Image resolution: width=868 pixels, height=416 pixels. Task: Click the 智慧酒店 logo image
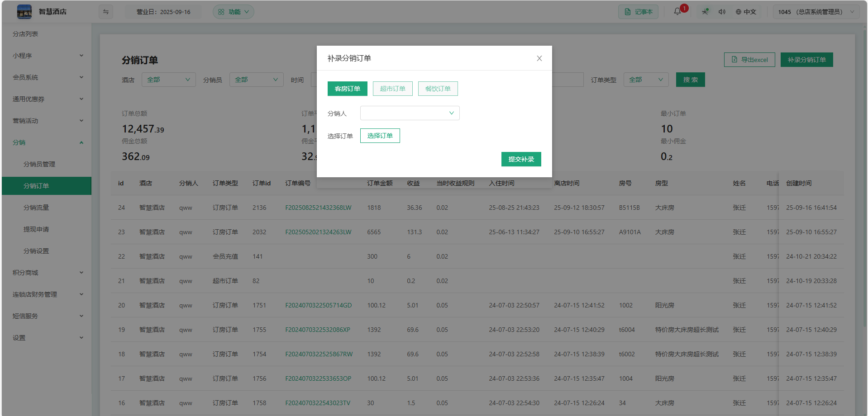(24, 12)
